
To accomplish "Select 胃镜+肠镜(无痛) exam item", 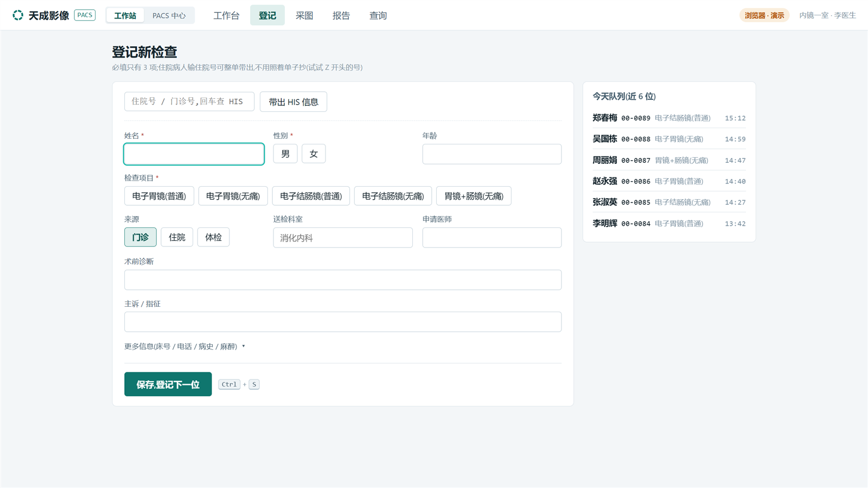I will pos(474,196).
